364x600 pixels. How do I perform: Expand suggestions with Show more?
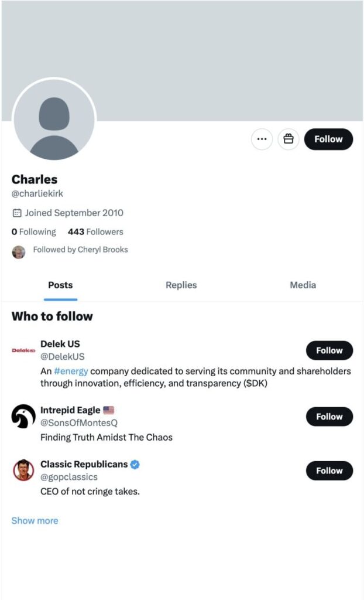click(35, 520)
